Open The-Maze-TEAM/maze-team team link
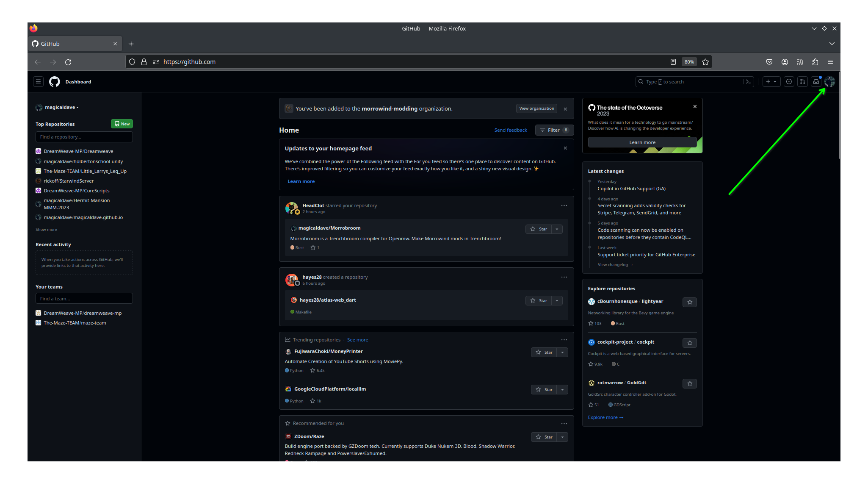Screen dimensions: 868x494 pos(75,323)
